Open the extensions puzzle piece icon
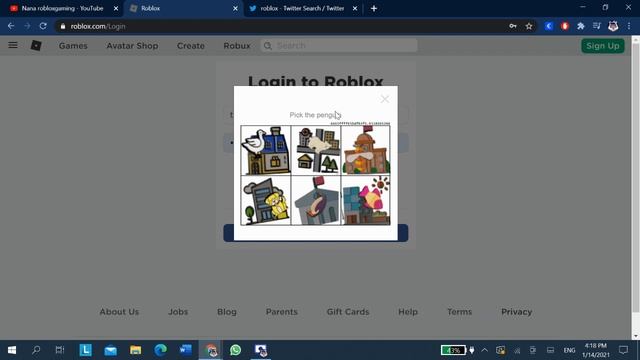This screenshot has height=360, width=640. tap(580, 26)
